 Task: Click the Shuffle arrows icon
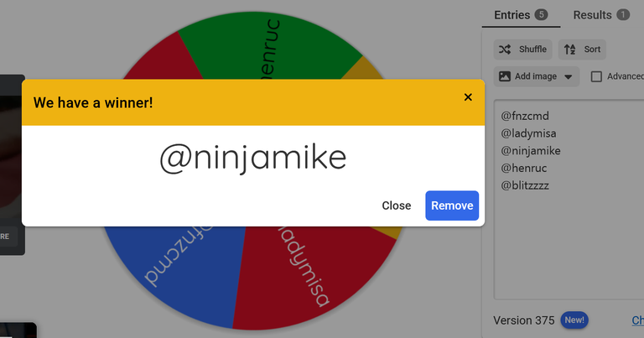(x=505, y=49)
